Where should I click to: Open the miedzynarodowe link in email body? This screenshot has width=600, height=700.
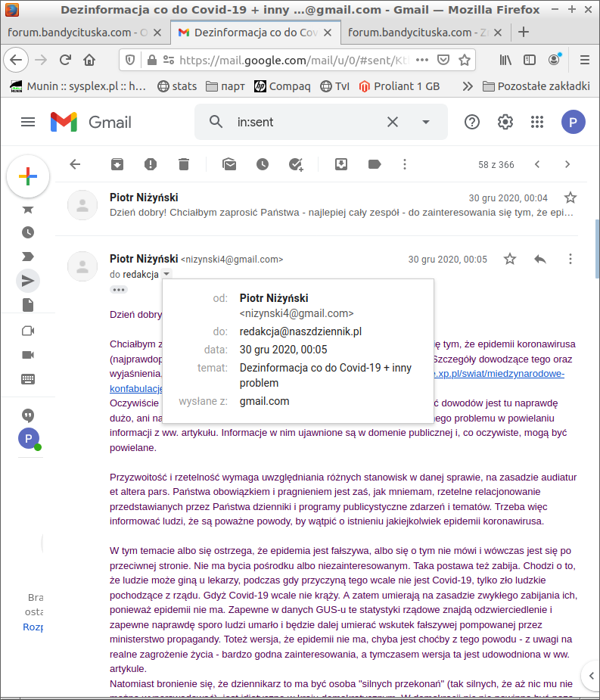499,374
